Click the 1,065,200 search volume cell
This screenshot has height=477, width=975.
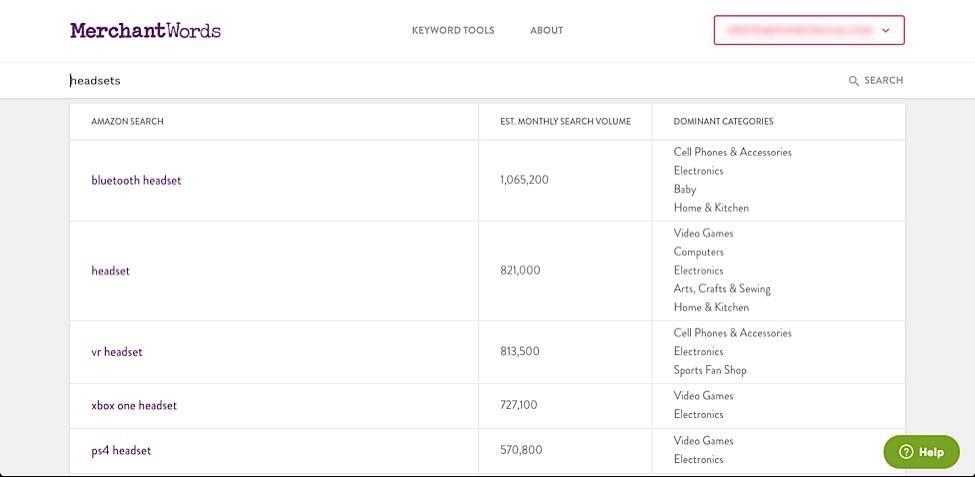[x=524, y=180]
